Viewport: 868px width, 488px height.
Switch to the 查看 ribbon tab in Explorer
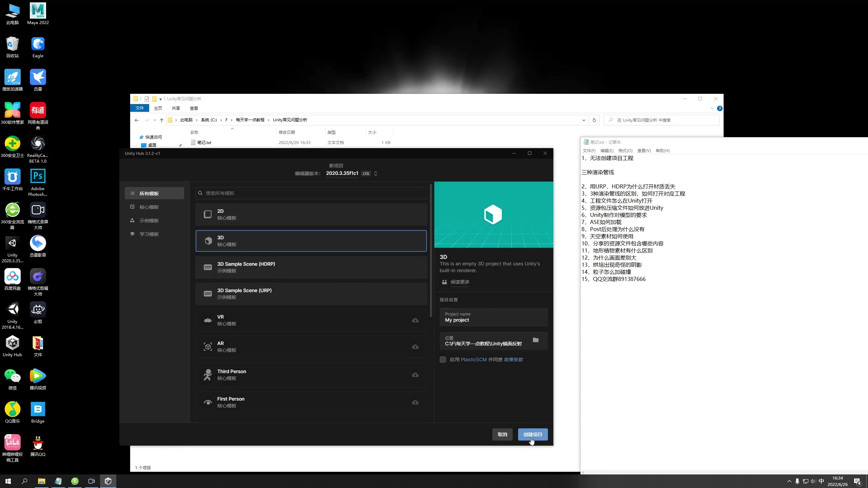[x=193, y=108]
